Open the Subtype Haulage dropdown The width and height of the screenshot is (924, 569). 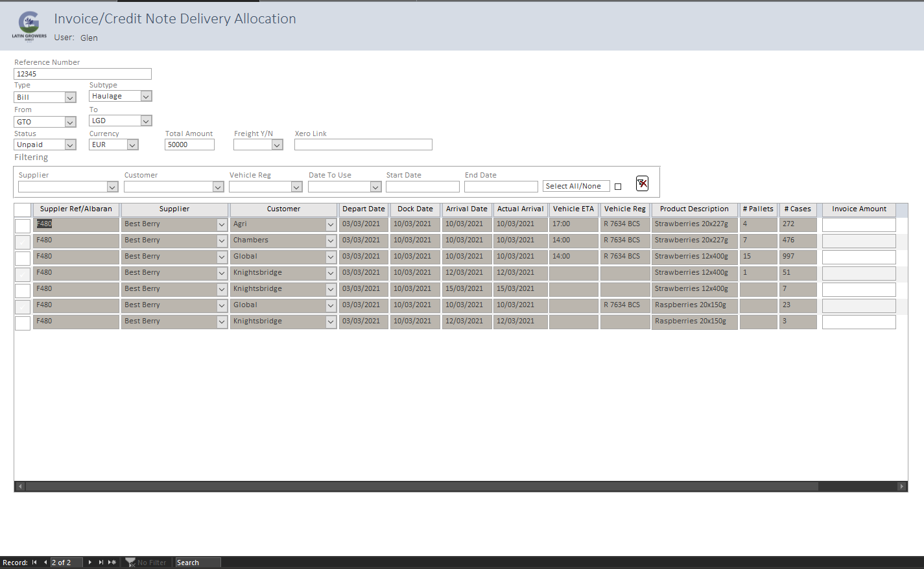tap(146, 97)
